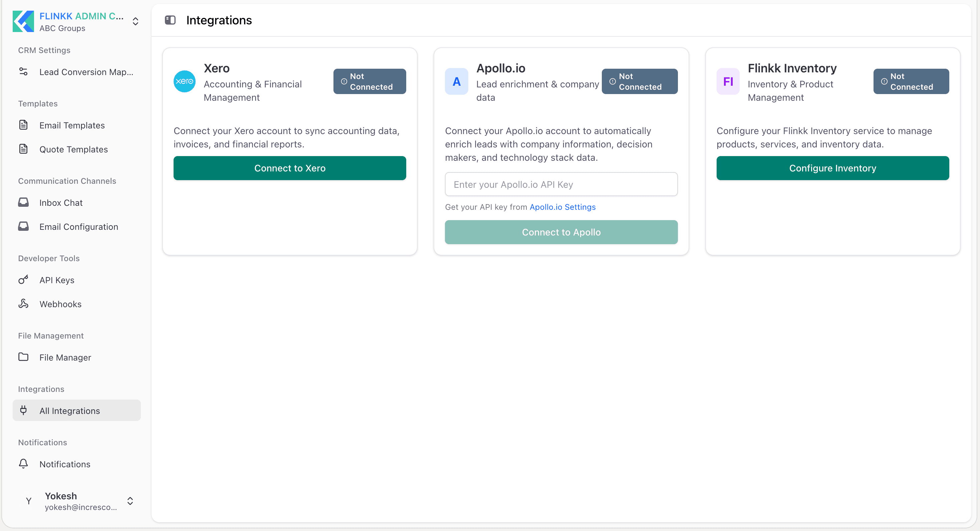Click the Flinkk Inventory card title
The height and width of the screenshot is (531, 980).
(792, 68)
